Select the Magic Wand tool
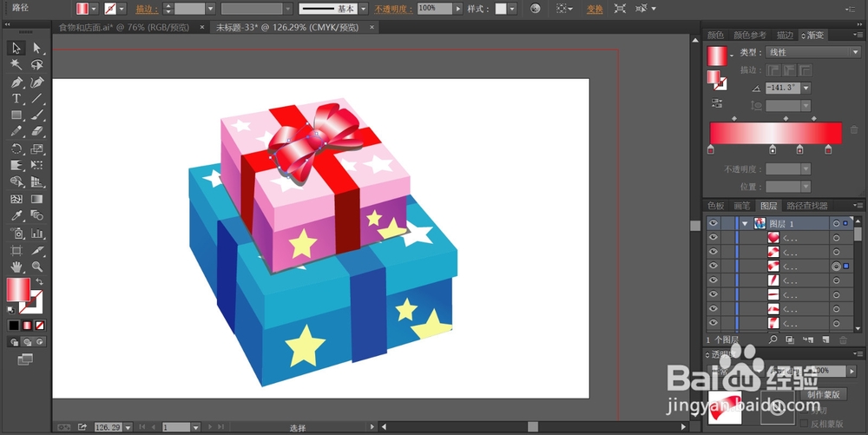 pos(16,65)
